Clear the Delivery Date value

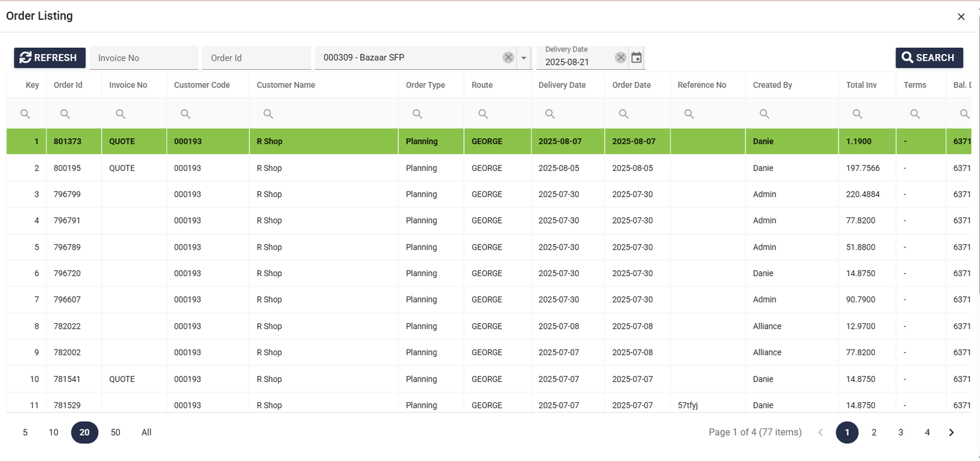click(620, 58)
